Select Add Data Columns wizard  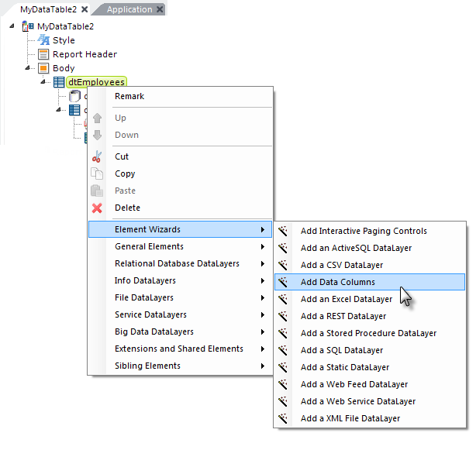[370, 282]
